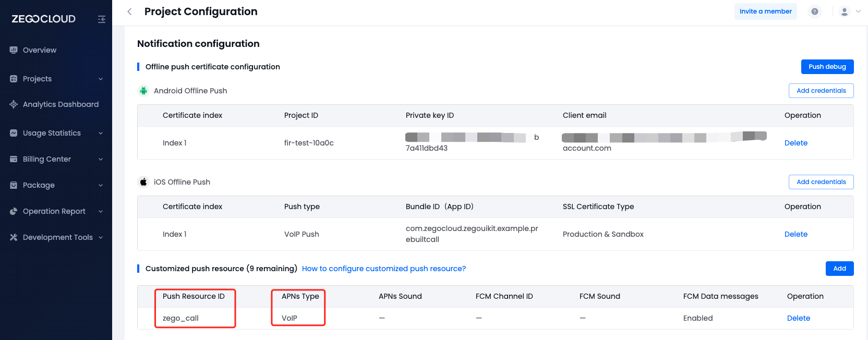Expand the Projects menu chevron
This screenshot has width=868, height=340.
click(x=101, y=79)
